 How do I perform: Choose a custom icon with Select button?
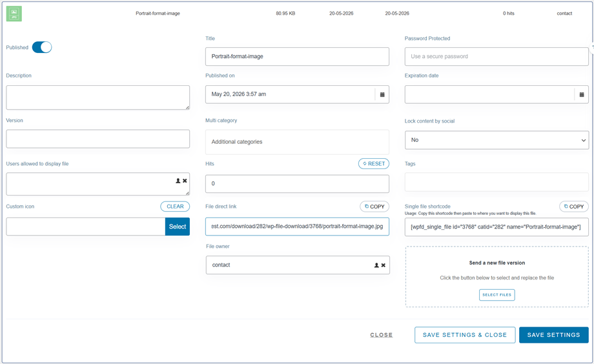[x=178, y=227]
